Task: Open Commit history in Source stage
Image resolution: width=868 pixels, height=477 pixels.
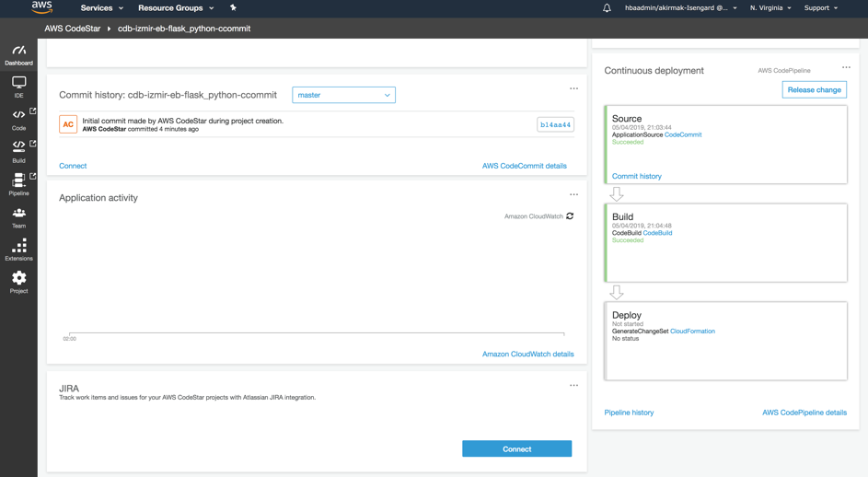Action: click(x=637, y=176)
